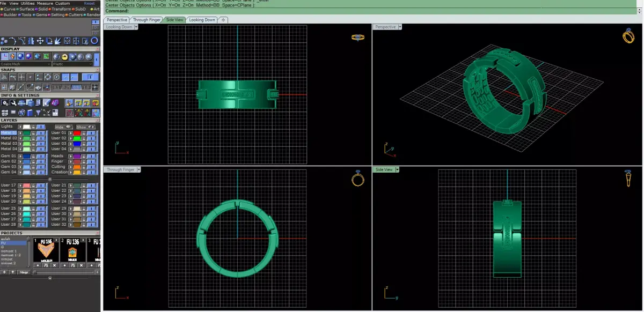Select the 0.25 grid snap value
Screen dimensions: 644x312
[x=67, y=87]
